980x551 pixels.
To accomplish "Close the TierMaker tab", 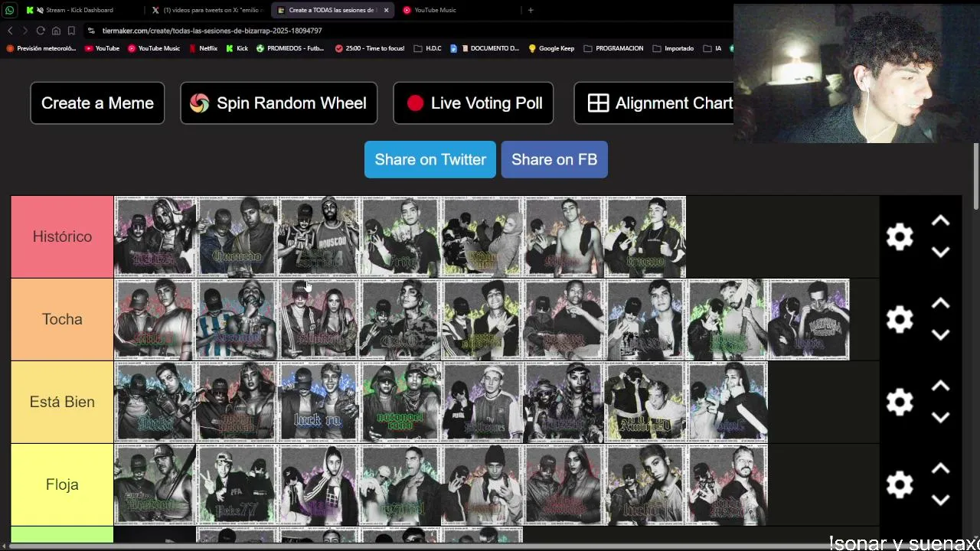I will (x=386, y=10).
